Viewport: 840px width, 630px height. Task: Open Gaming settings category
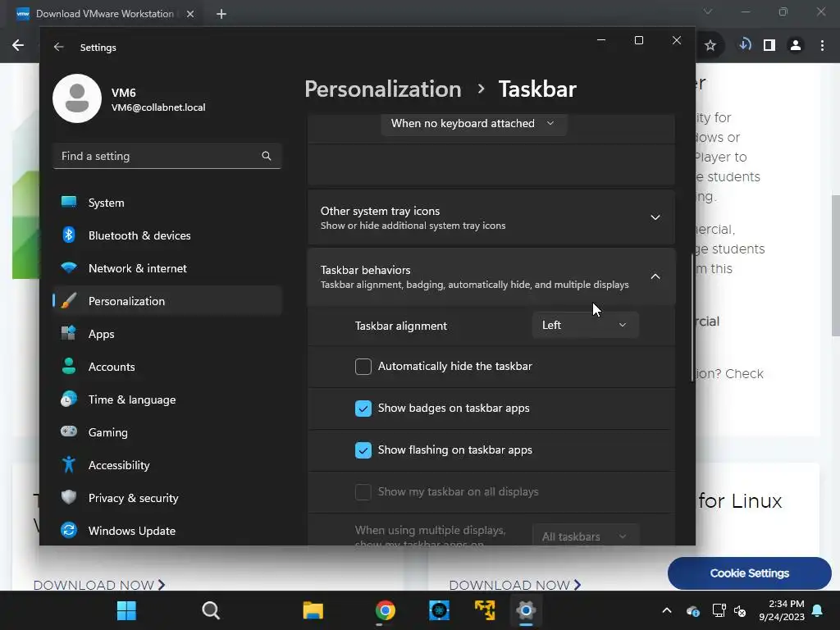(167, 431)
